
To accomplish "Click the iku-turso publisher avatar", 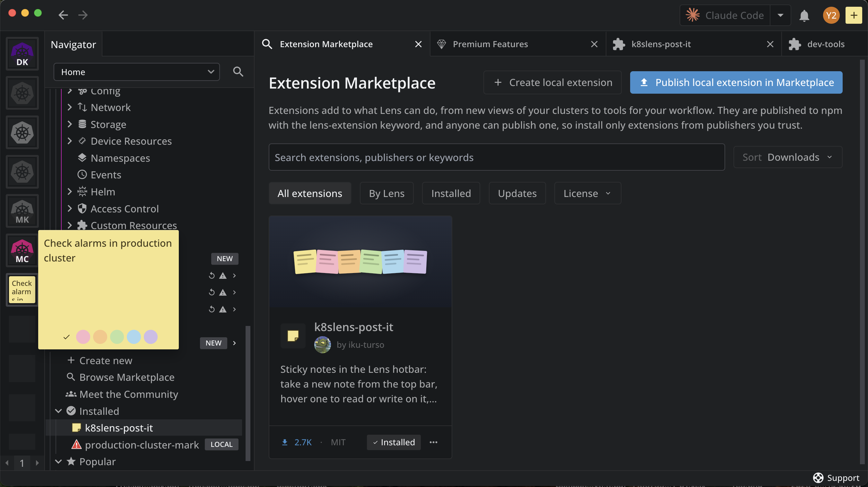I will (x=323, y=345).
